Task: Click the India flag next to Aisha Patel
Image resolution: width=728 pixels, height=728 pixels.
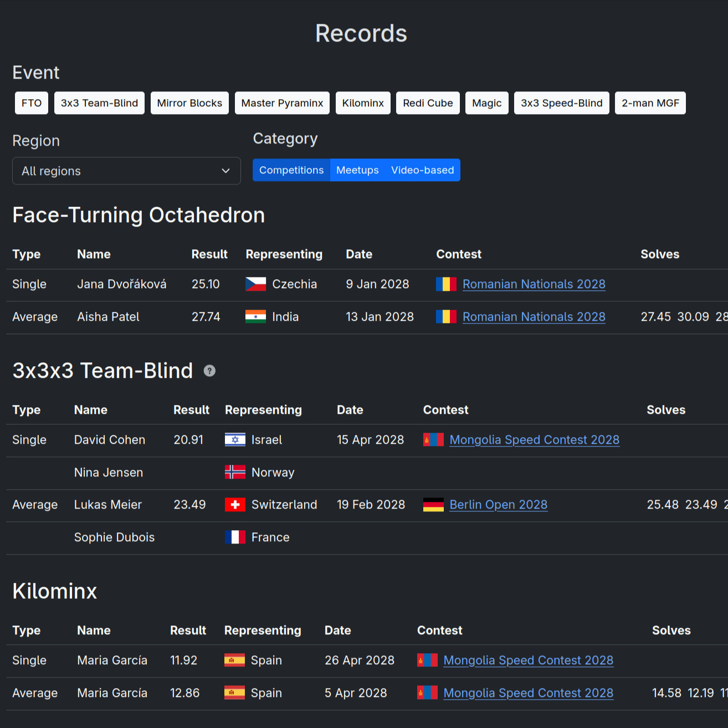Action: pos(255,317)
